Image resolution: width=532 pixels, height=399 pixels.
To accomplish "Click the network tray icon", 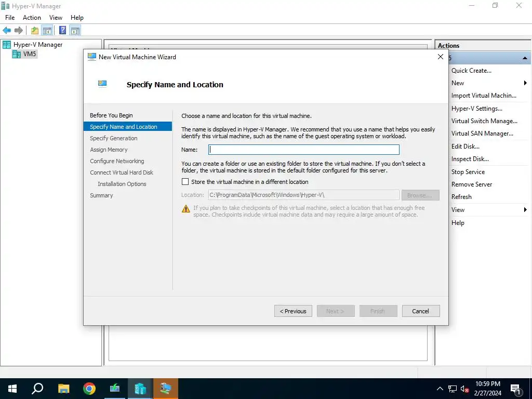I will pos(453,389).
